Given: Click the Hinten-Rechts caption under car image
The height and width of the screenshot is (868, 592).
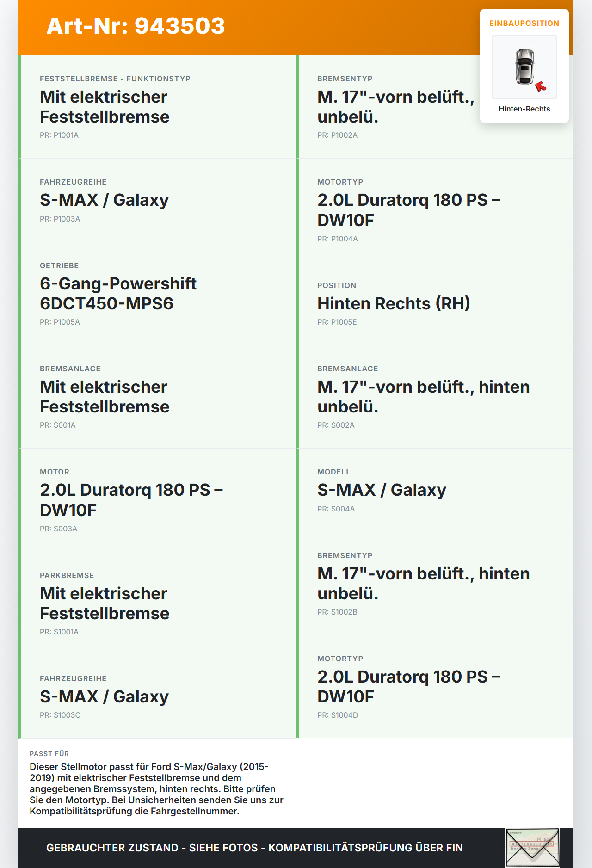Looking at the screenshot, I should [524, 109].
